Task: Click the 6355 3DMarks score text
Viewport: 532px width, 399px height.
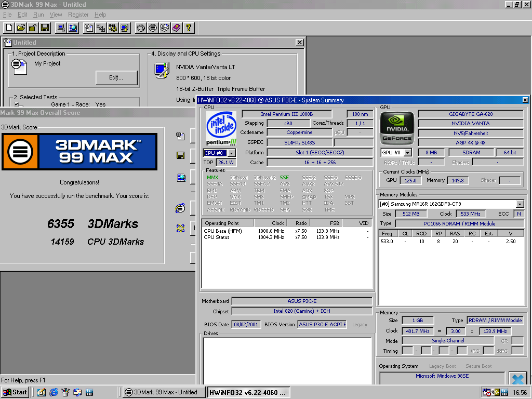Action: coord(93,223)
